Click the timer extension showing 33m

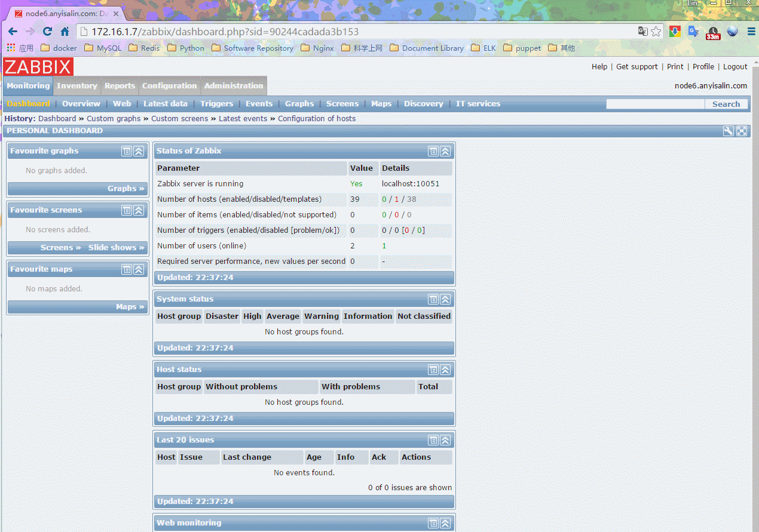pos(713,33)
